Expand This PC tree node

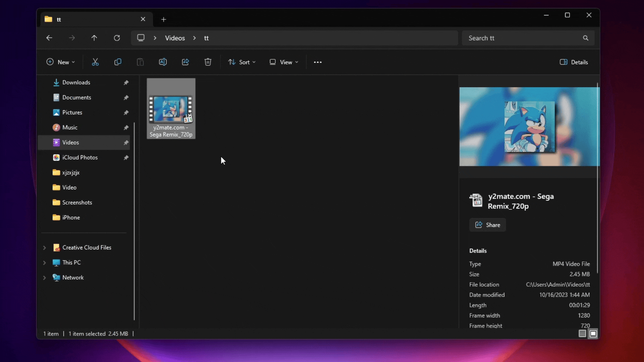(x=45, y=263)
